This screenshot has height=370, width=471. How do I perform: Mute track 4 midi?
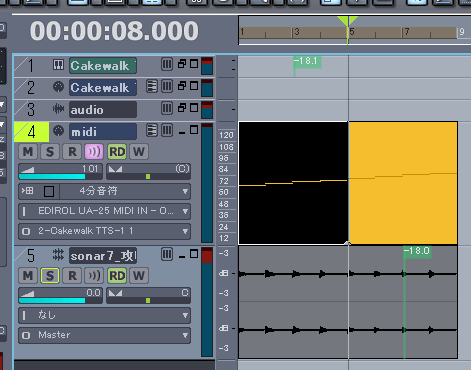28,152
